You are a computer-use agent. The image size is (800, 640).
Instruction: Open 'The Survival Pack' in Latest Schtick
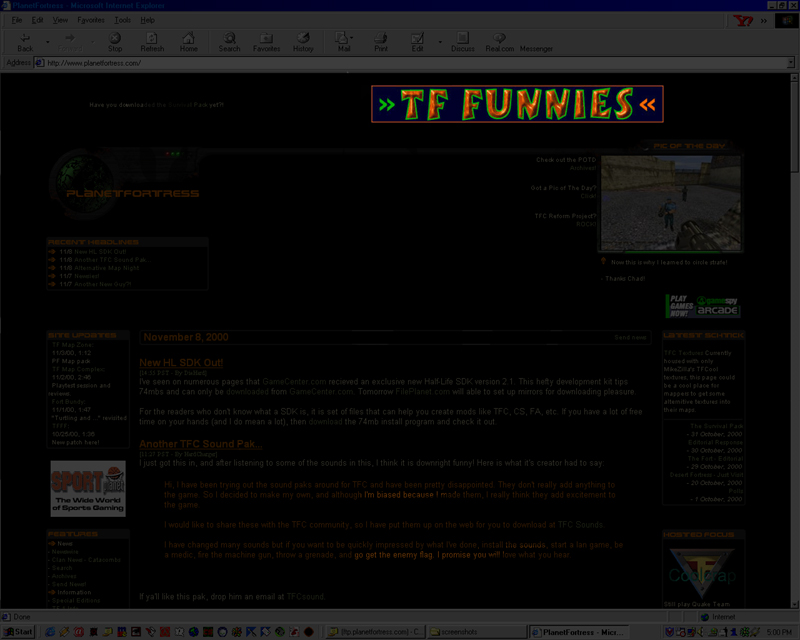point(716,426)
